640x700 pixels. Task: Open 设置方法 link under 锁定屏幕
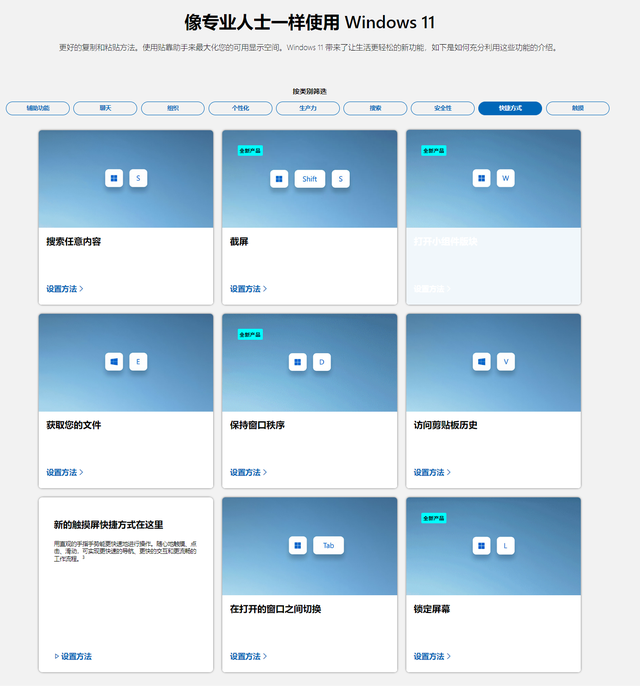[x=432, y=656]
